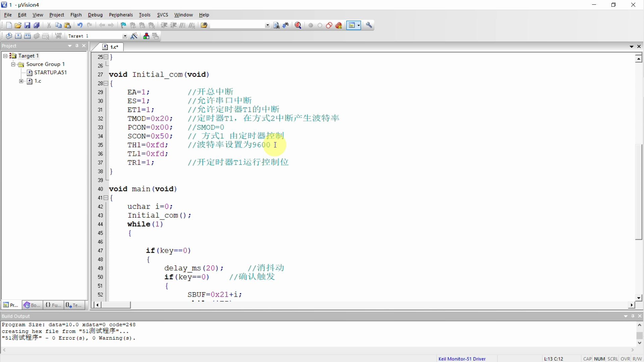Viewport: 644px width, 362px height.
Task: Click the Keil Monitor-51 Driver status text
Action: 462,359
